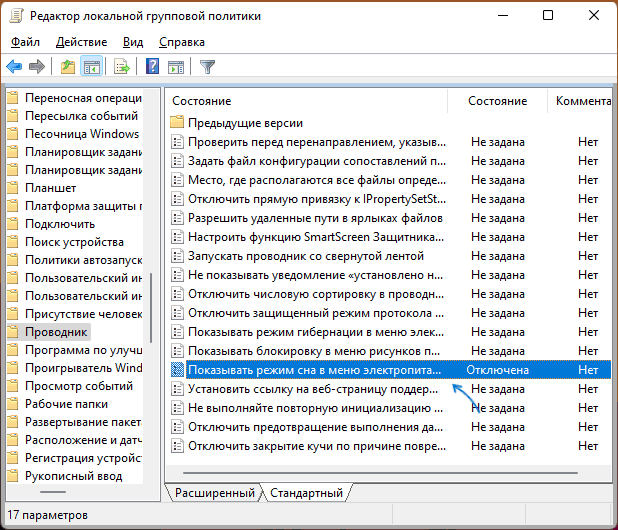Select Программа по улучш tree item

84,350
